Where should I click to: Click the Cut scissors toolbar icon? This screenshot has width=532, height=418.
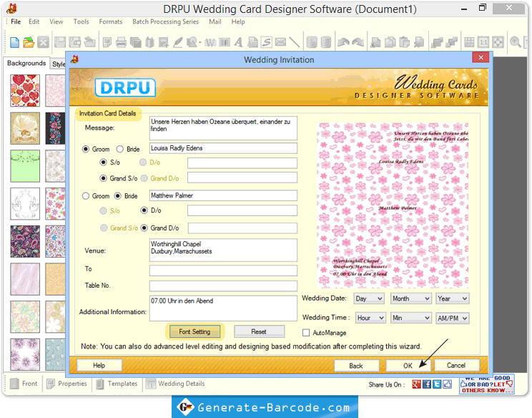point(375,42)
